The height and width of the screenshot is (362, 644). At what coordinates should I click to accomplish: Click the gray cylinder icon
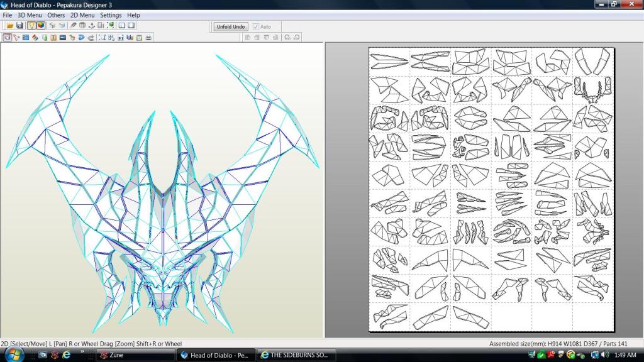(82, 25)
